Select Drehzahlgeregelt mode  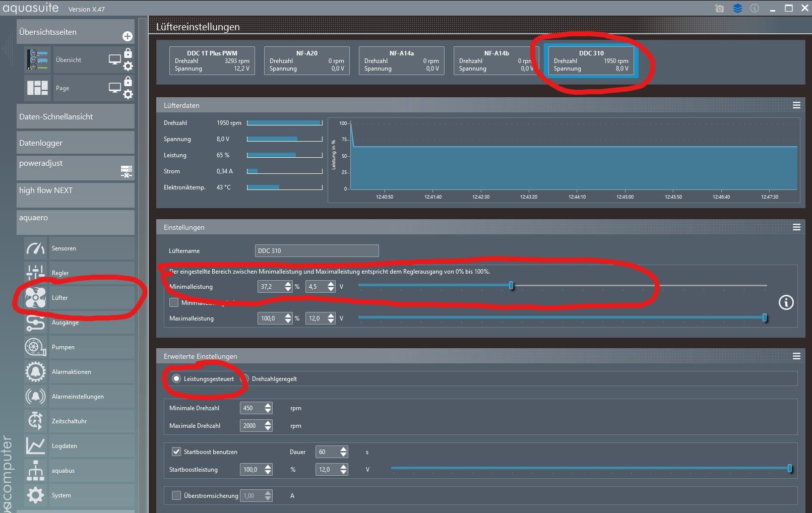click(244, 379)
